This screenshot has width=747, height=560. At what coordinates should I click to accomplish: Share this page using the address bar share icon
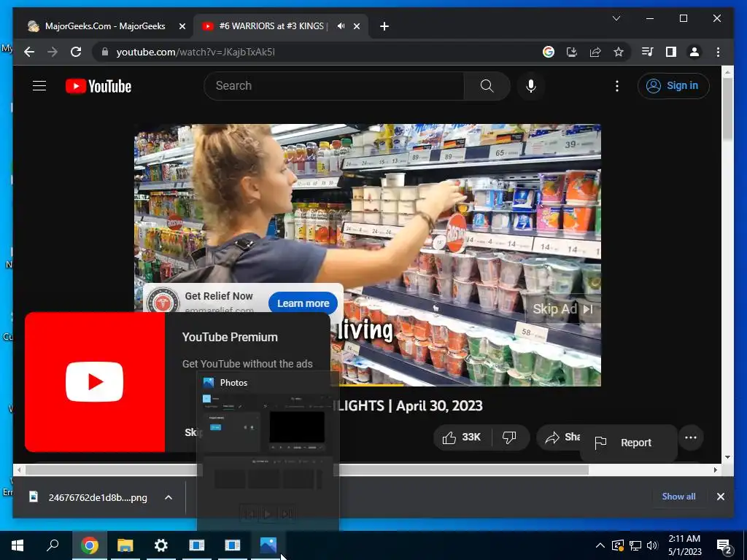pos(595,52)
